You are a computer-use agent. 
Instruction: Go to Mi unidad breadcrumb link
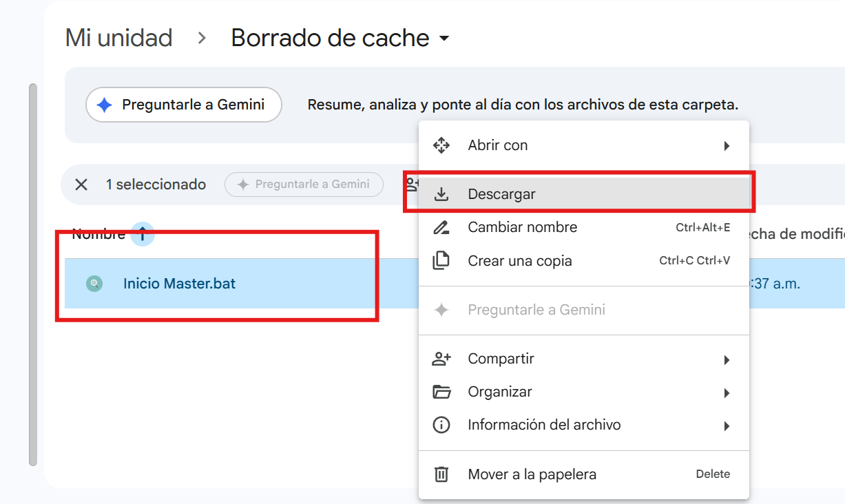118,38
